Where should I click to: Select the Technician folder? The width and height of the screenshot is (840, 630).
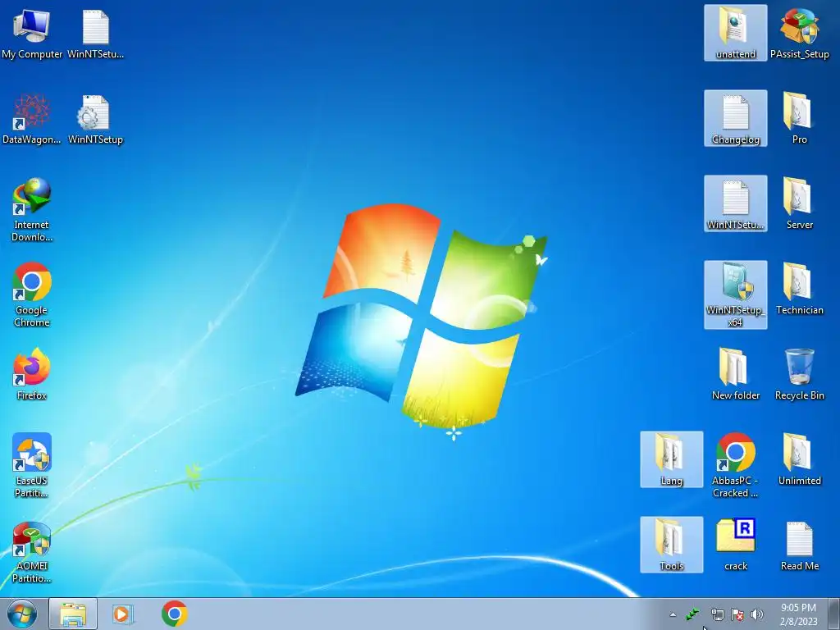[x=799, y=289]
